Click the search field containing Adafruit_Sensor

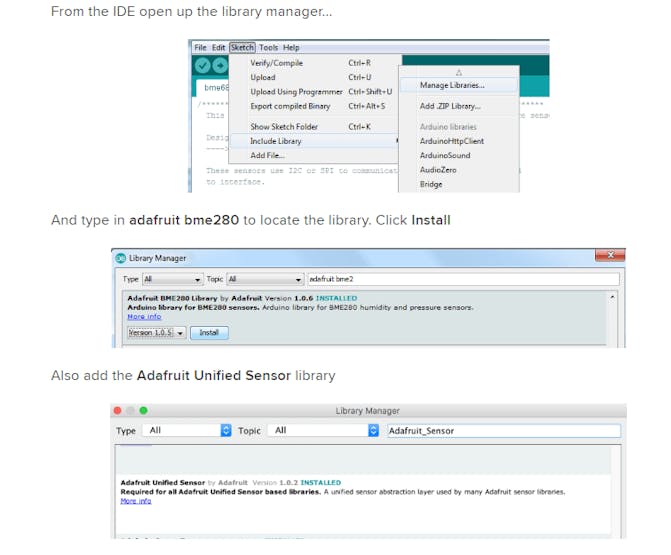(x=503, y=430)
